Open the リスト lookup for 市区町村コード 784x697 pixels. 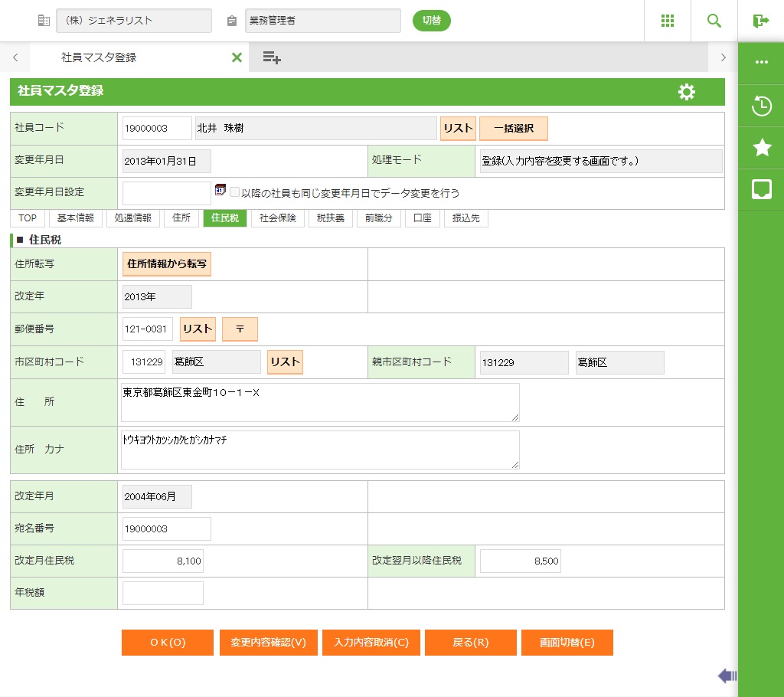[x=285, y=362]
